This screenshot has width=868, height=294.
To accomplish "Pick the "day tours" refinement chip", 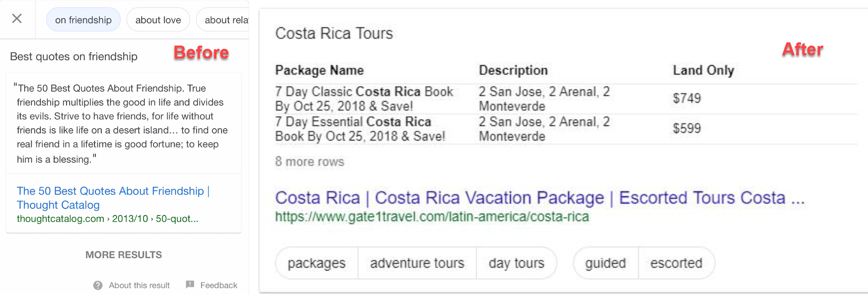I will 516,263.
